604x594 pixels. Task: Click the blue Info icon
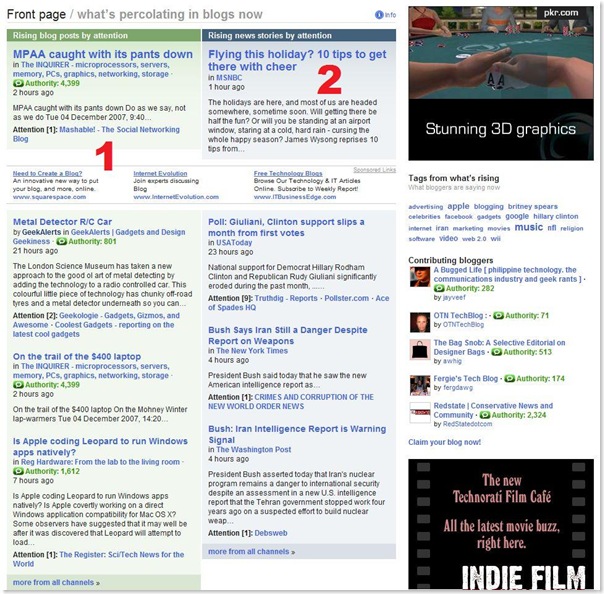[379, 15]
